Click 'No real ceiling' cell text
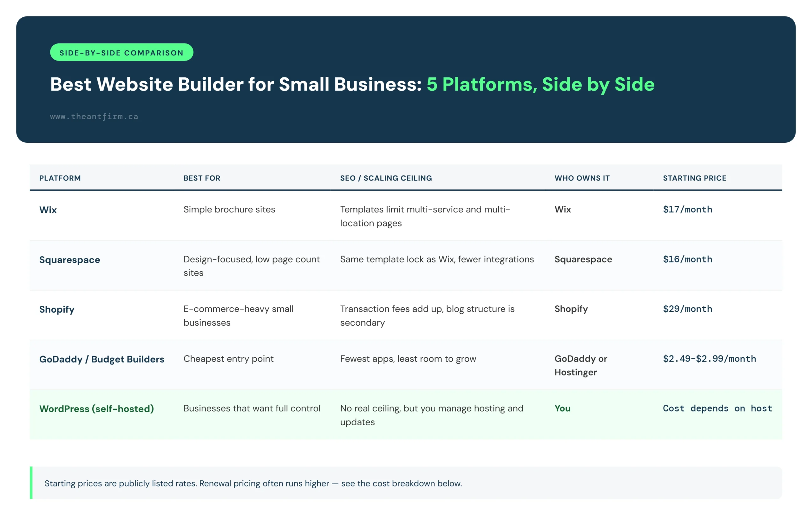 [x=432, y=415]
